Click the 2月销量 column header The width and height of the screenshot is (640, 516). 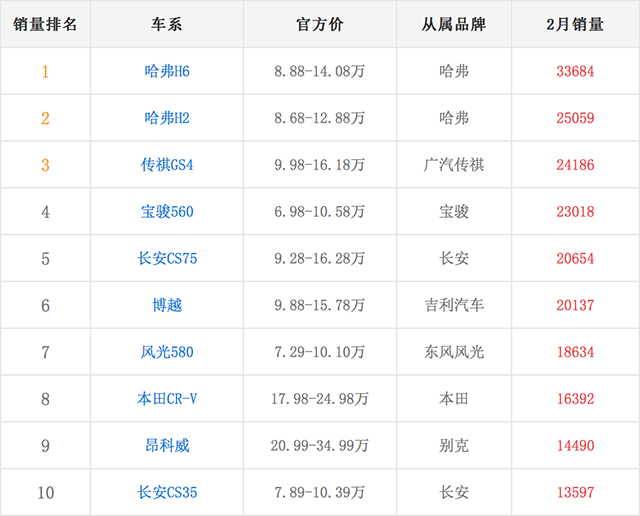click(x=576, y=25)
